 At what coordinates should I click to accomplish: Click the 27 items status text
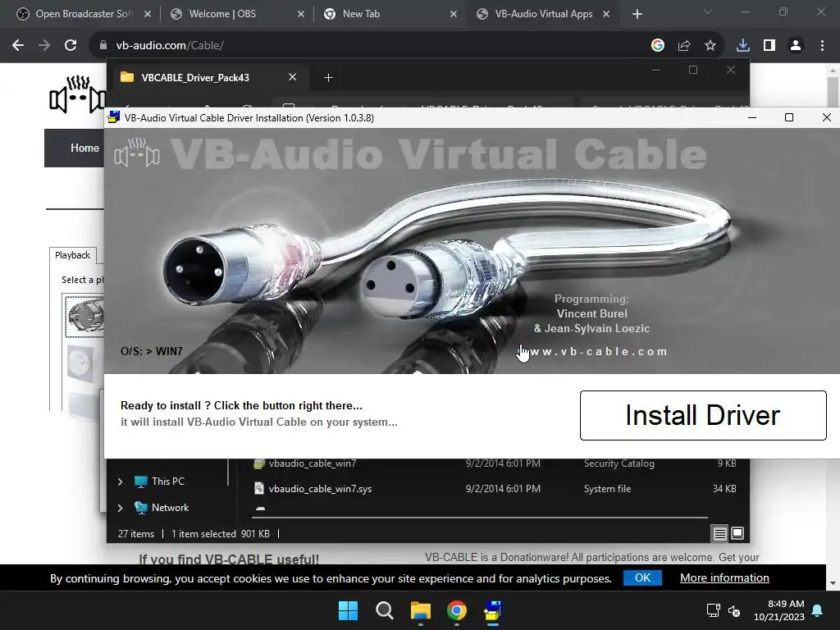(136, 533)
